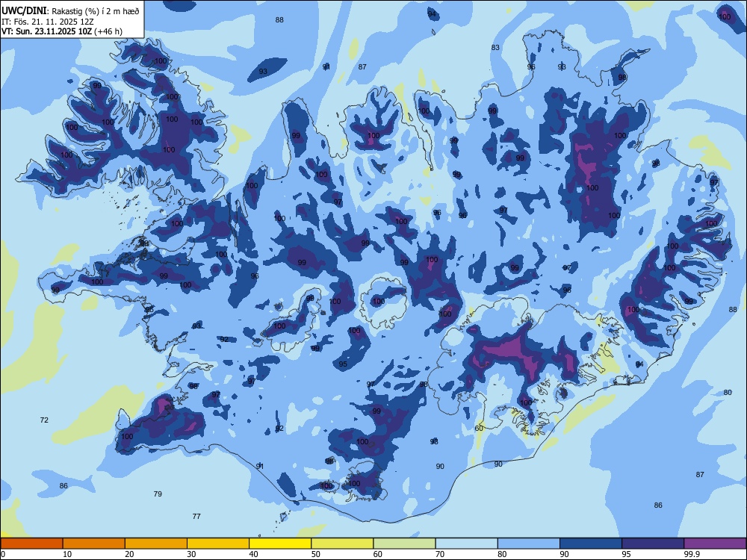Select the orange 10–20 legend color block

(x=94, y=544)
